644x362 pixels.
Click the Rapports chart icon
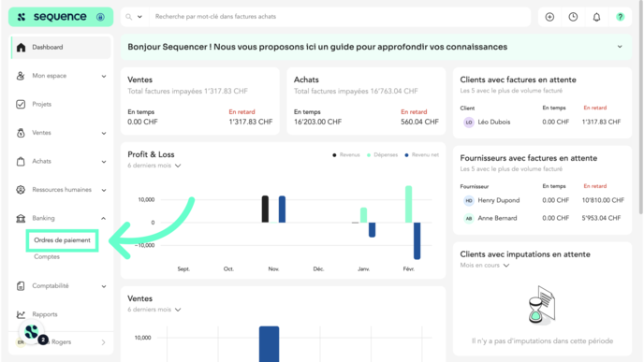point(21,314)
